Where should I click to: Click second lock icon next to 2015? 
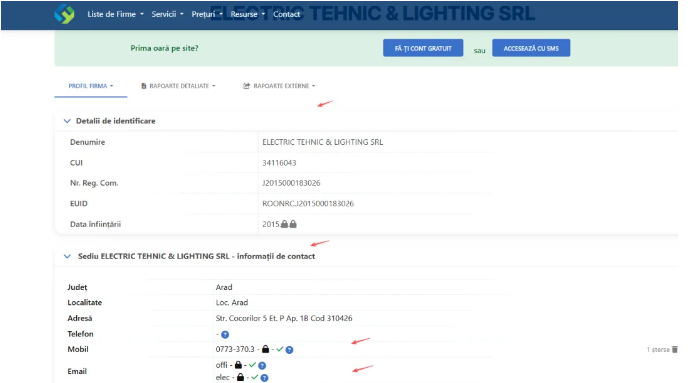(x=293, y=224)
